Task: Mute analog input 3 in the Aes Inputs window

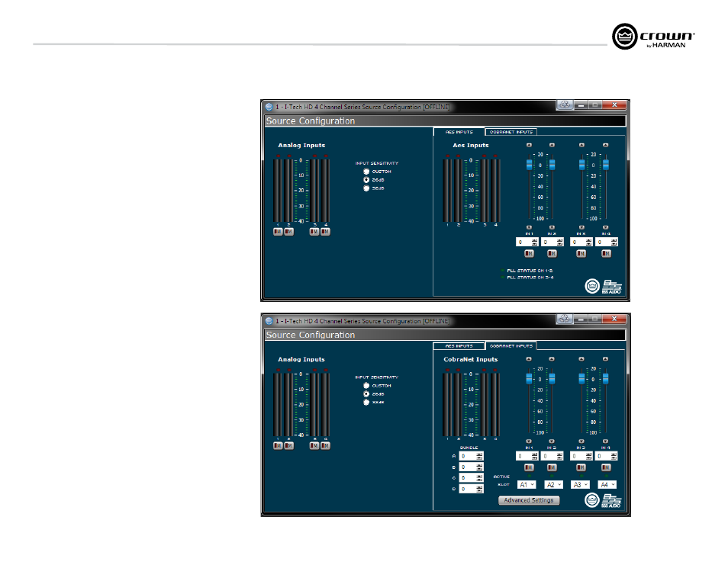Action: [314, 231]
